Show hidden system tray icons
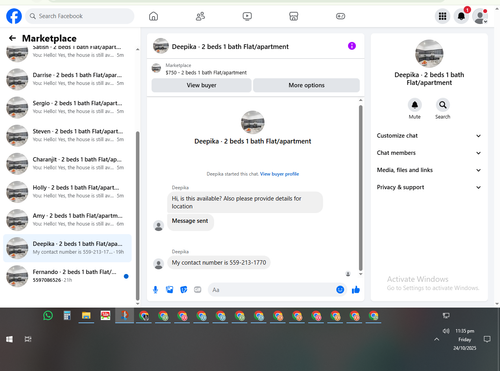This screenshot has height=371, width=500. [x=437, y=339]
